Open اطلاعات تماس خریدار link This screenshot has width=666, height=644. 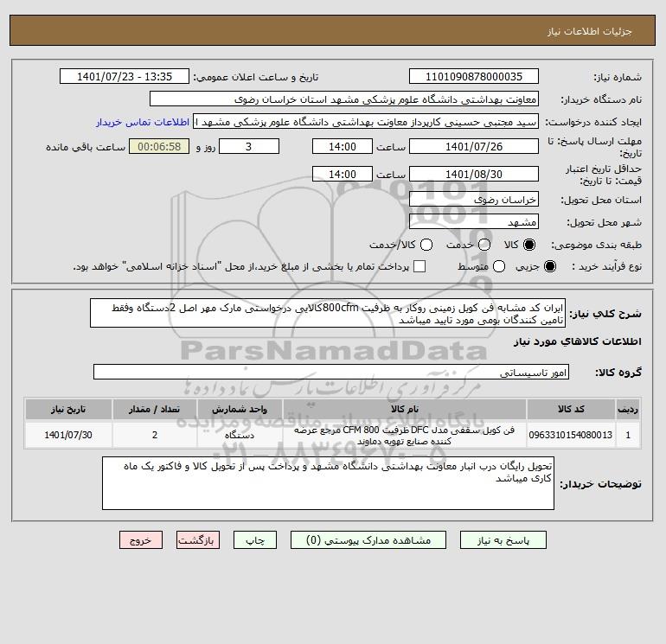point(143,122)
